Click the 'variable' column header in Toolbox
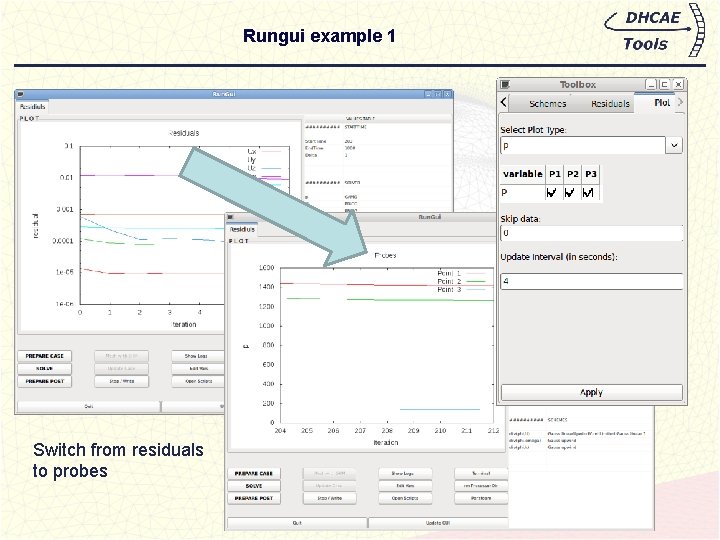This screenshot has width=720, height=540. (x=523, y=174)
